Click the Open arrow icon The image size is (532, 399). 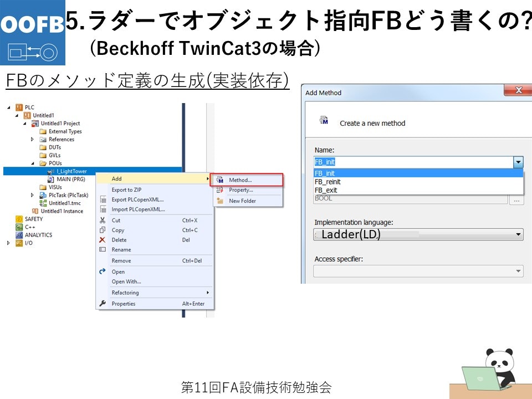point(103,272)
